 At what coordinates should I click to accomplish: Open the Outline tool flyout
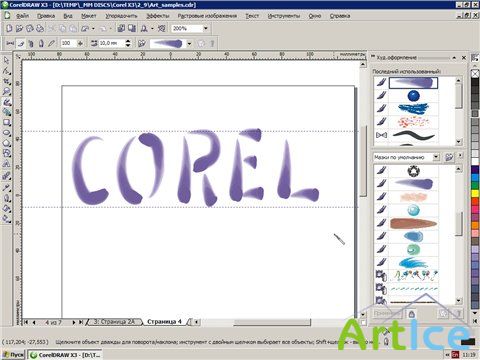point(7,198)
